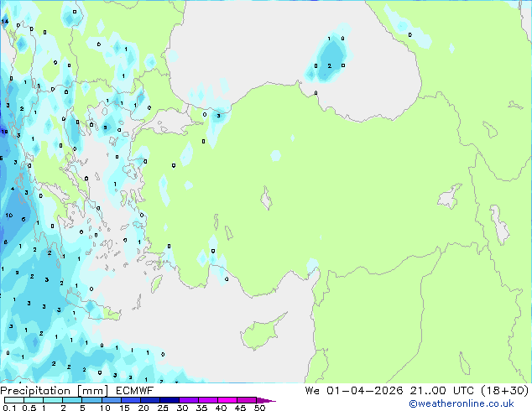
Task: Click the 5–10 mm legend color box
Action: [x=91, y=400]
